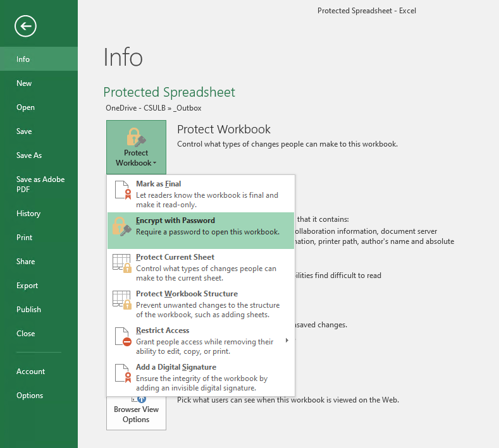Select New in the Backstage sidebar
The image size is (499, 448).
click(x=39, y=83)
